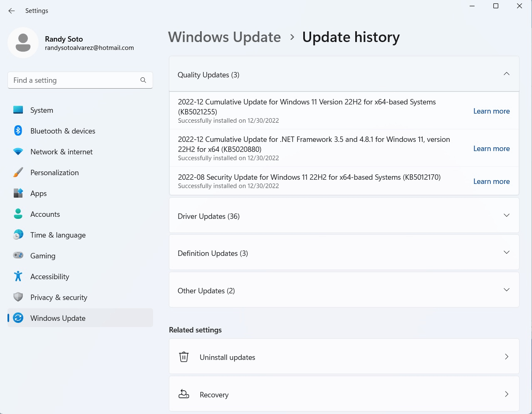Click the Accounts person icon

pos(18,214)
